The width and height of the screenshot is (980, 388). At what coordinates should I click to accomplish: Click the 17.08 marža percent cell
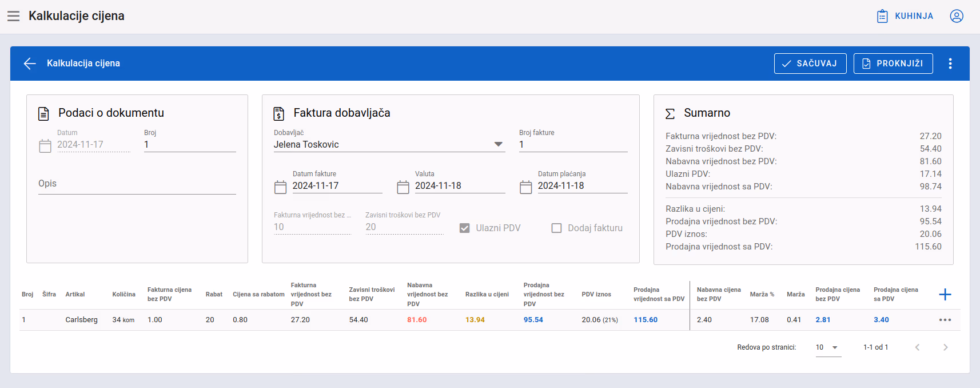(759, 320)
